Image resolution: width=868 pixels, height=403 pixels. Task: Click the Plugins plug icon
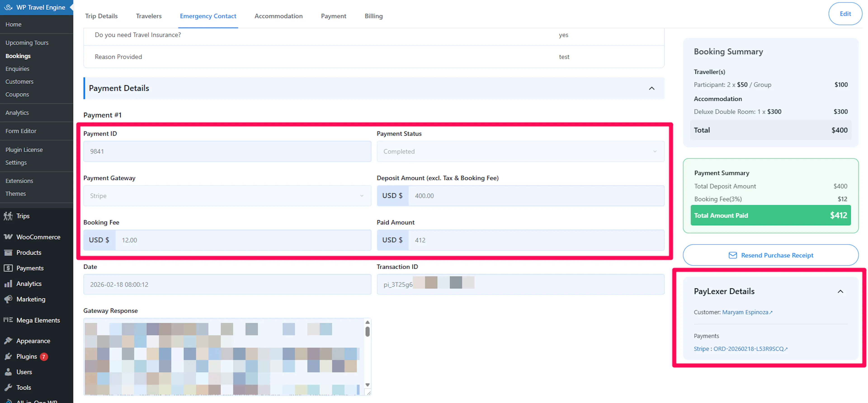(8, 356)
